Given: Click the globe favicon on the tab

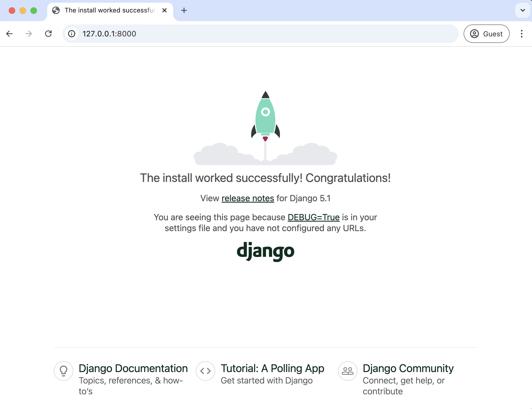Looking at the screenshot, I should pyautogui.click(x=56, y=10).
